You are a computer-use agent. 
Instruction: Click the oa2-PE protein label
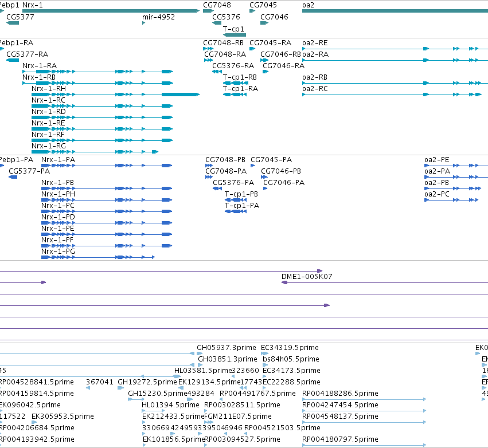[437, 160]
